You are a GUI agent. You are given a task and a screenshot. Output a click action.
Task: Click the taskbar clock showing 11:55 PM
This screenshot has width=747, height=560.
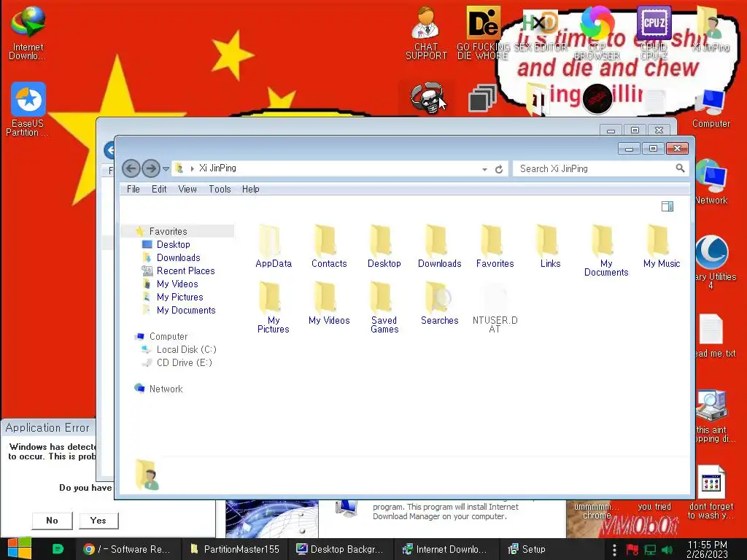pyautogui.click(x=707, y=549)
